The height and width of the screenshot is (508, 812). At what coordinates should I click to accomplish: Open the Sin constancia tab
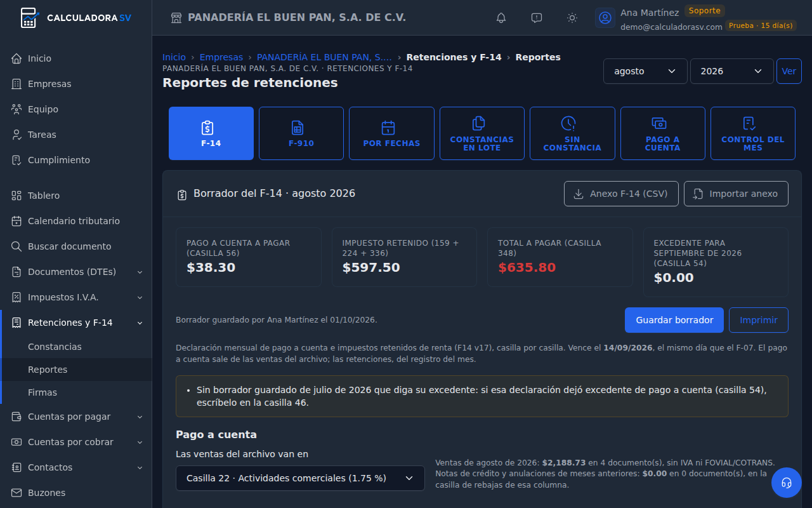[x=572, y=133]
